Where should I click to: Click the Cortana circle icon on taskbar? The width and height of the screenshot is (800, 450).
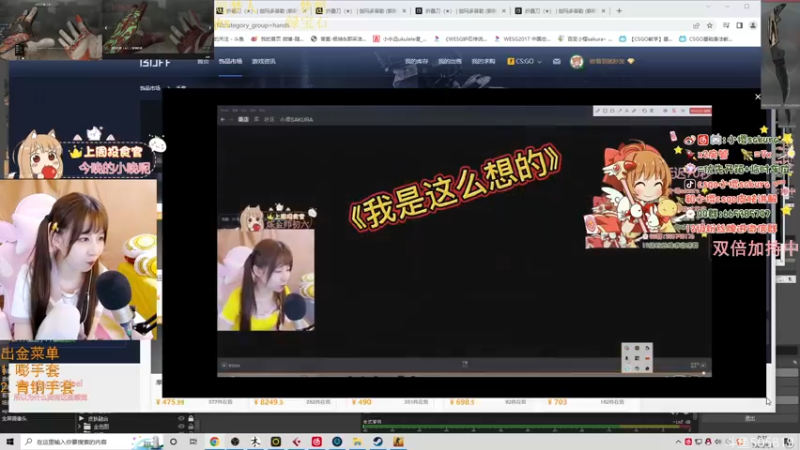pyautogui.click(x=173, y=441)
